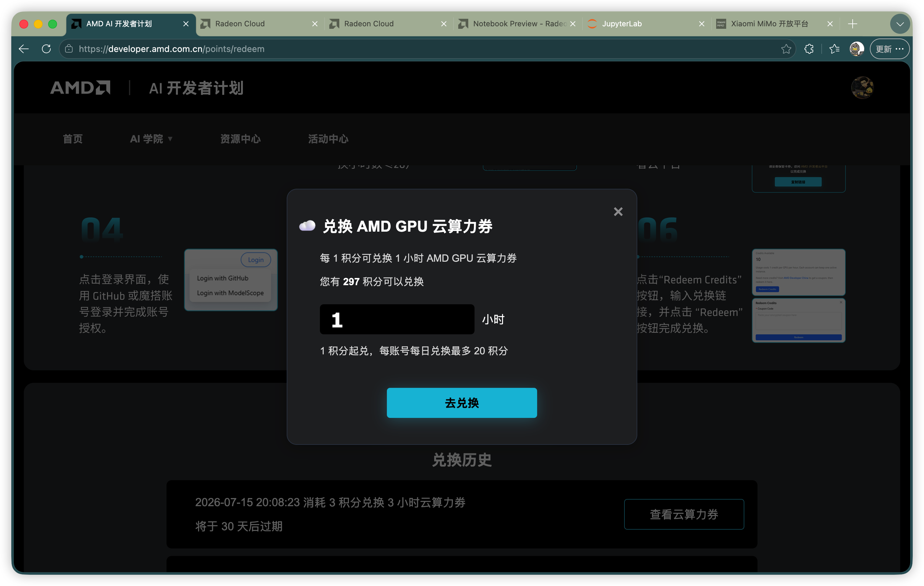Favorite this page with star icon
Screen dimensions: 924x586
click(786, 49)
